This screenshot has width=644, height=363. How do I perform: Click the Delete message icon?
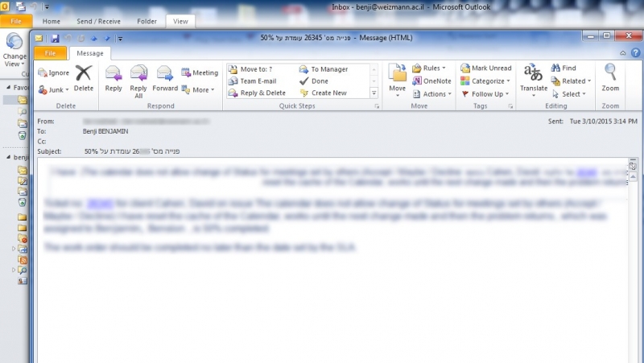coord(84,77)
